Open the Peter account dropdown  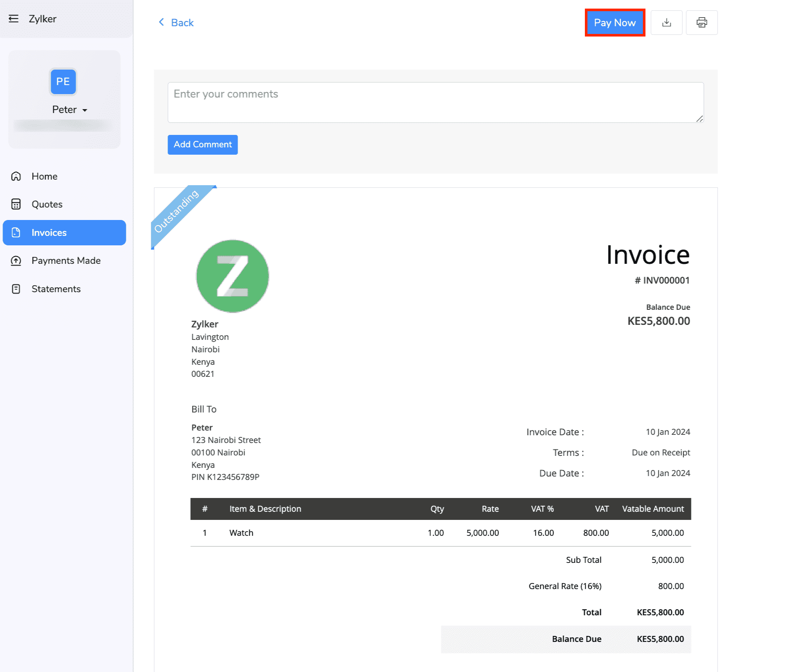(x=85, y=110)
